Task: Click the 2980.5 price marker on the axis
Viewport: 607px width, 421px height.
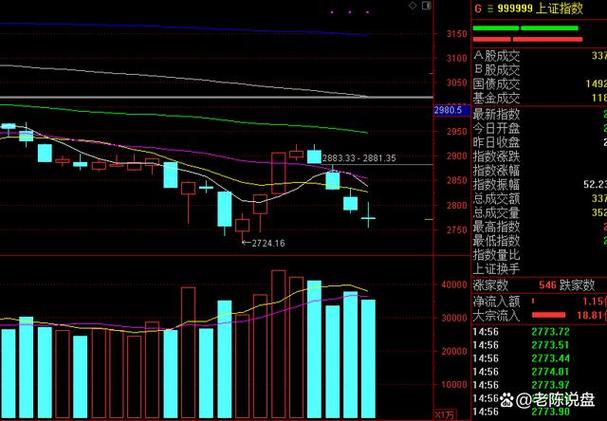Action: (x=447, y=110)
